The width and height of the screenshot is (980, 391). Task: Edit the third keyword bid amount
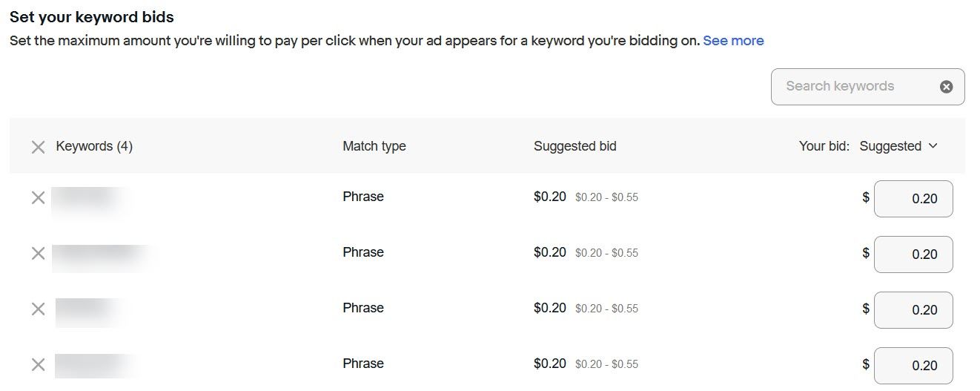point(913,310)
